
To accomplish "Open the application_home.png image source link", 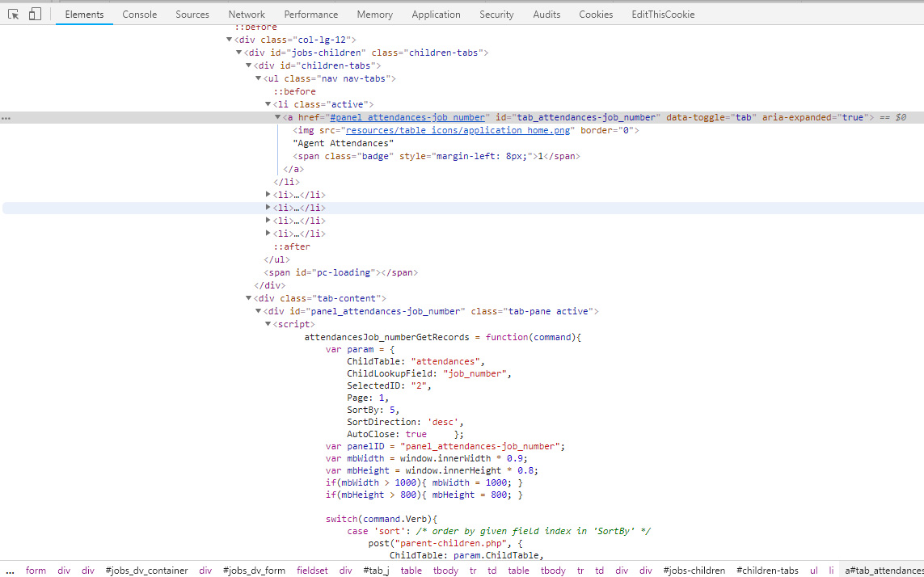I will coord(458,130).
